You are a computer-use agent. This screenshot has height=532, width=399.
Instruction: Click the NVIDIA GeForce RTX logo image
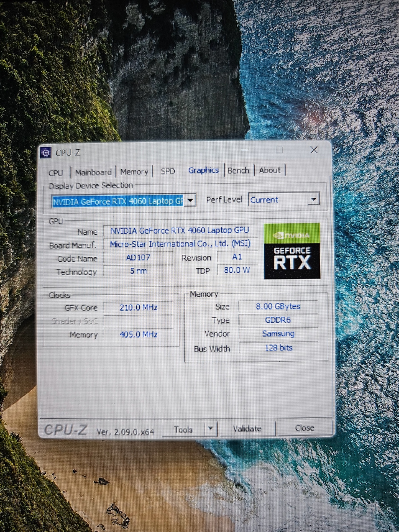(292, 251)
